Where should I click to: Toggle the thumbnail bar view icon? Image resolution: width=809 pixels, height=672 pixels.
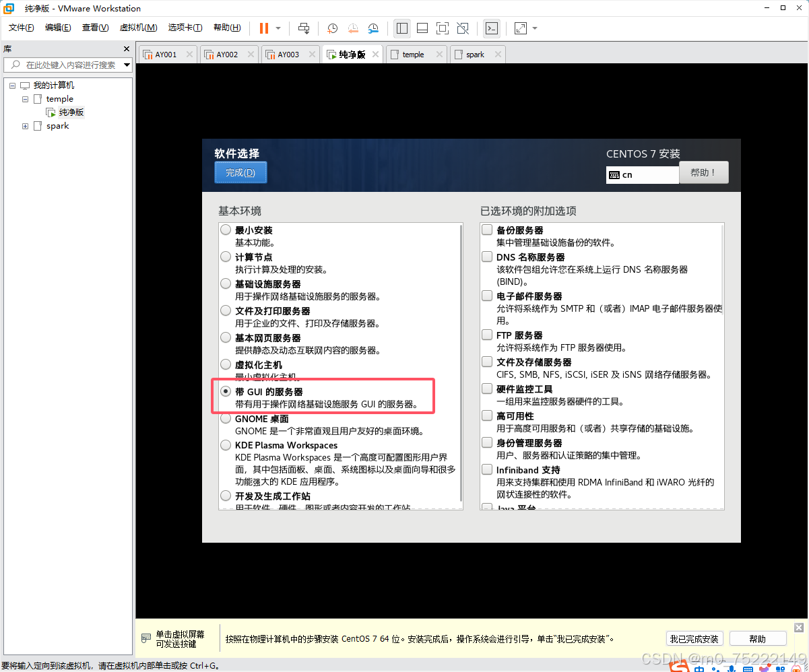pos(422,28)
